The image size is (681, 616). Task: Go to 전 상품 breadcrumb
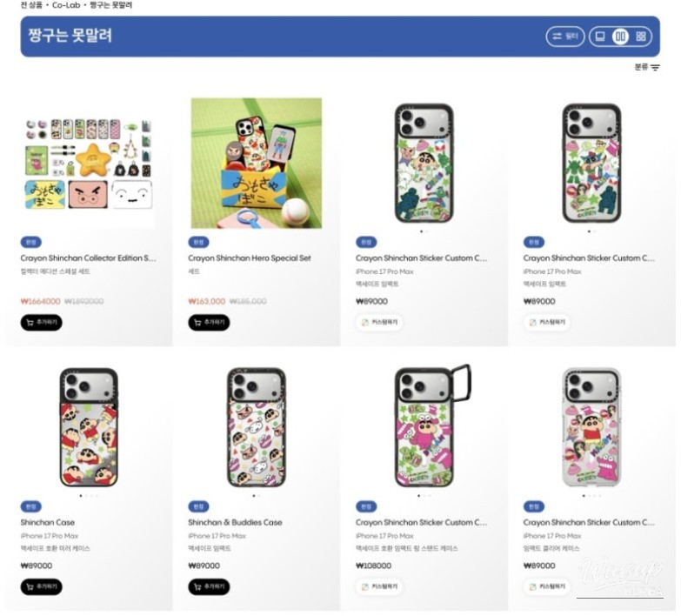pos(31,5)
